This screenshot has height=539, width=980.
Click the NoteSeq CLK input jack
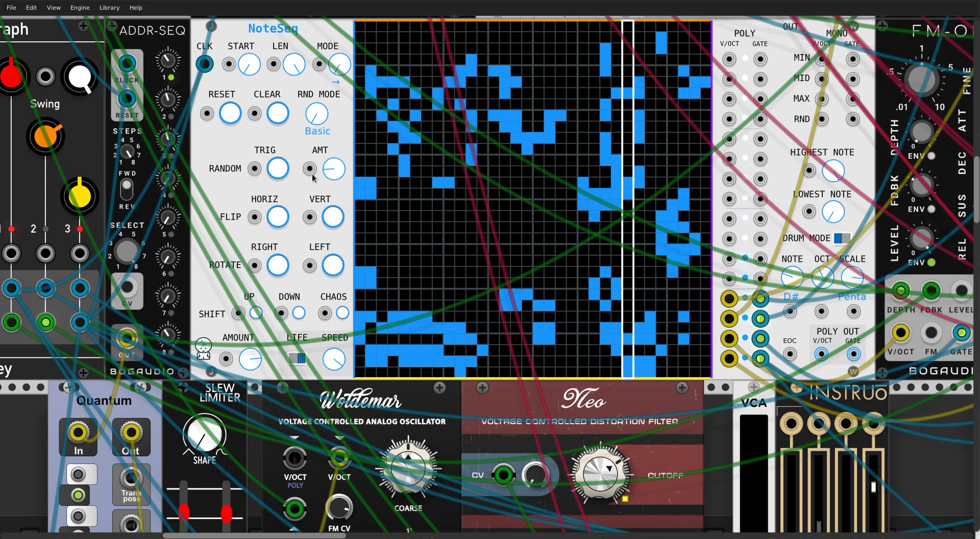[x=205, y=64]
